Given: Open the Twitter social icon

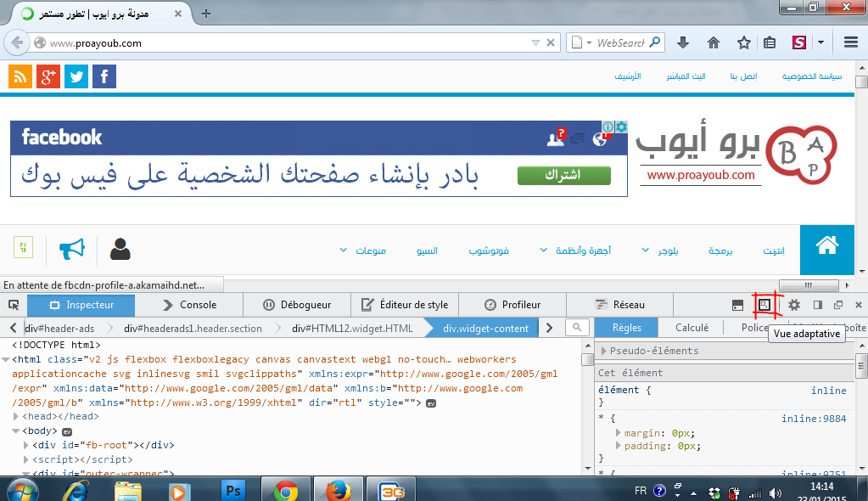Looking at the screenshot, I should coord(76,76).
